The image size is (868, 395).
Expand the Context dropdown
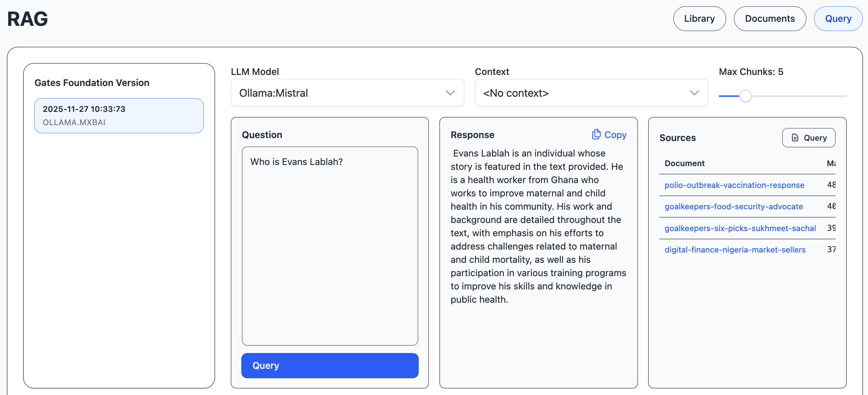(x=591, y=93)
